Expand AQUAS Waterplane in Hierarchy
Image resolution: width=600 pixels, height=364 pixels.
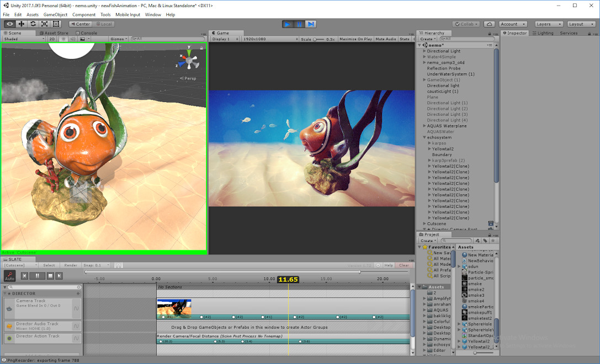click(424, 126)
